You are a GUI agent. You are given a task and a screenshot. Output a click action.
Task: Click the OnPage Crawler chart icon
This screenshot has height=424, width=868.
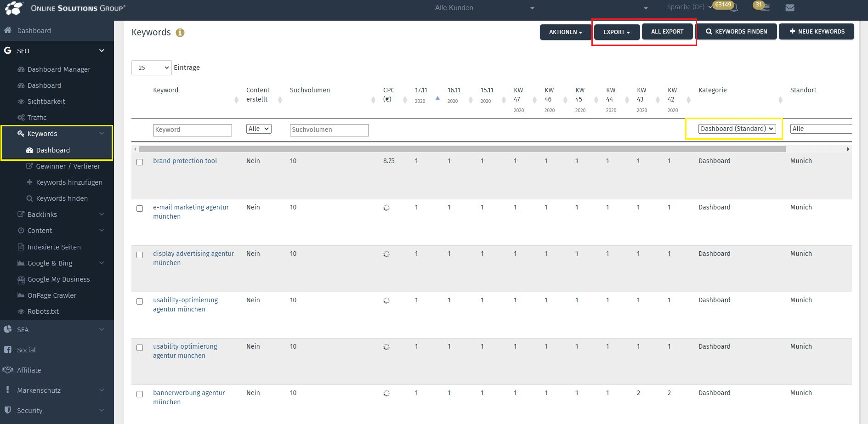point(21,295)
